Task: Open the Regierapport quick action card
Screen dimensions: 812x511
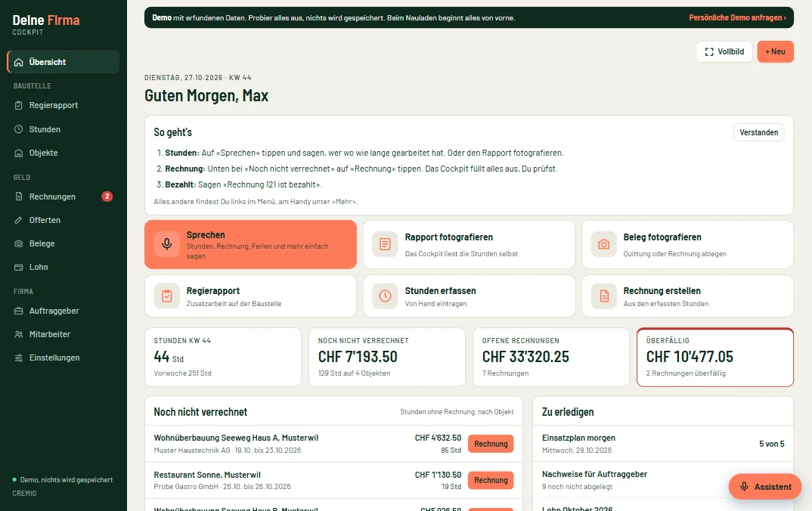Action: coord(251,296)
